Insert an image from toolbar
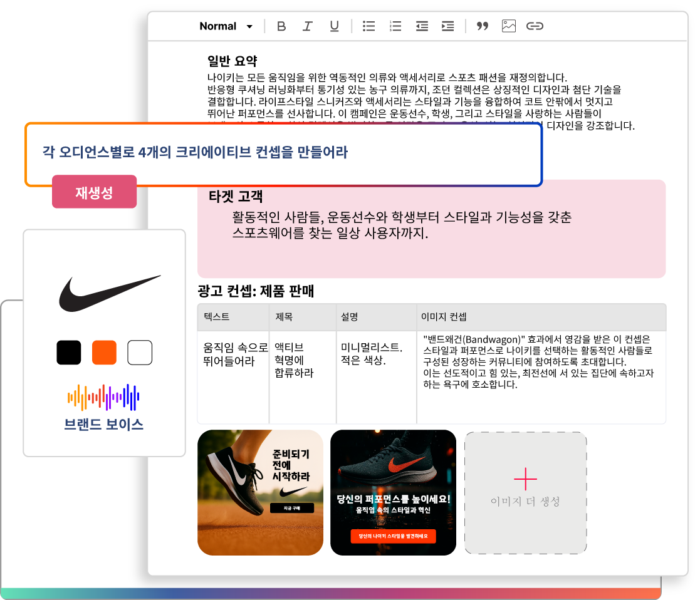 (508, 26)
